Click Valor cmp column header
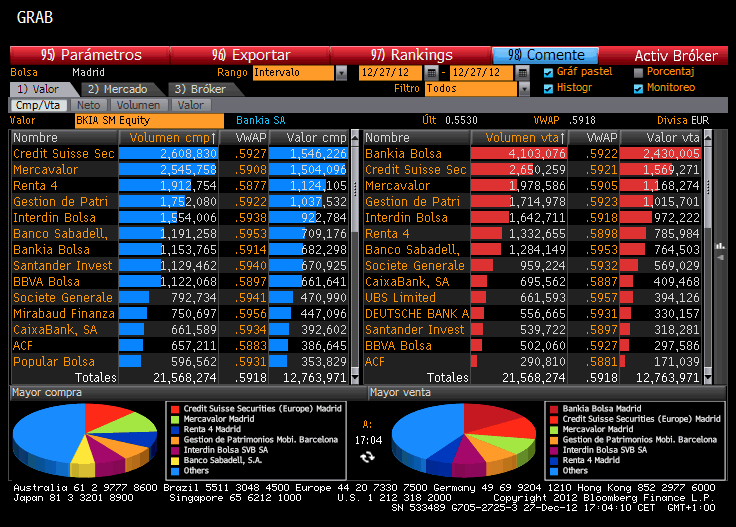The image size is (736, 527). tap(310, 137)
